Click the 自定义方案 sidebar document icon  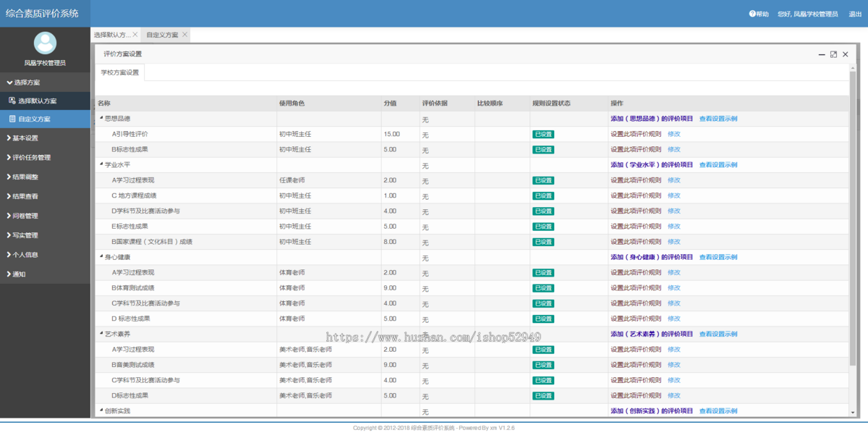12,119
